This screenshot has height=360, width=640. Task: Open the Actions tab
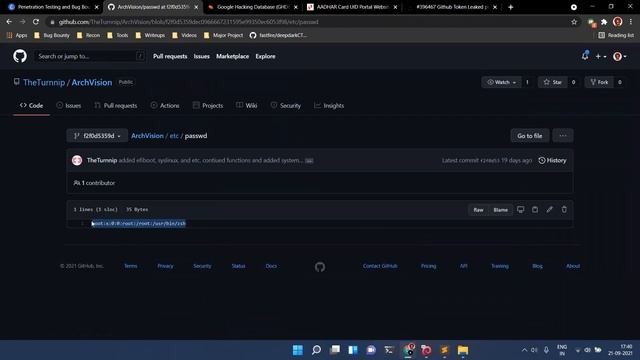pyautogui.click(x=165, y=105)
